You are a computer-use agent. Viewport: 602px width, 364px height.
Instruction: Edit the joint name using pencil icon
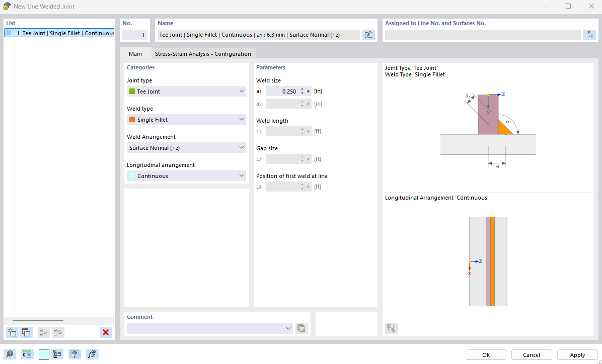368,35
